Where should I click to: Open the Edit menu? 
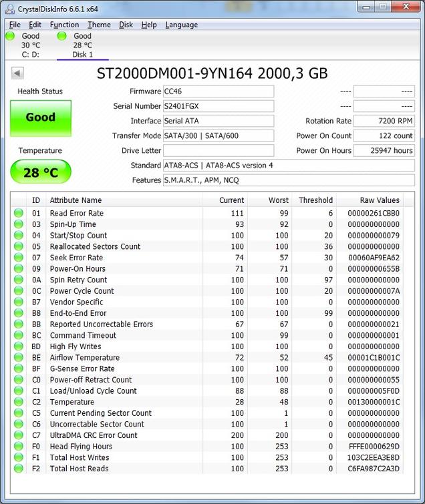[x=35, y=25]
